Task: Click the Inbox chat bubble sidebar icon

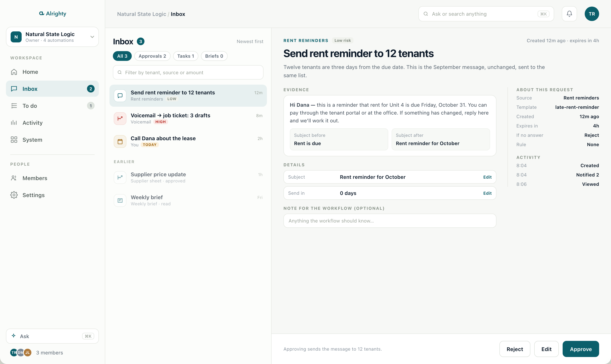Action: 14,89
